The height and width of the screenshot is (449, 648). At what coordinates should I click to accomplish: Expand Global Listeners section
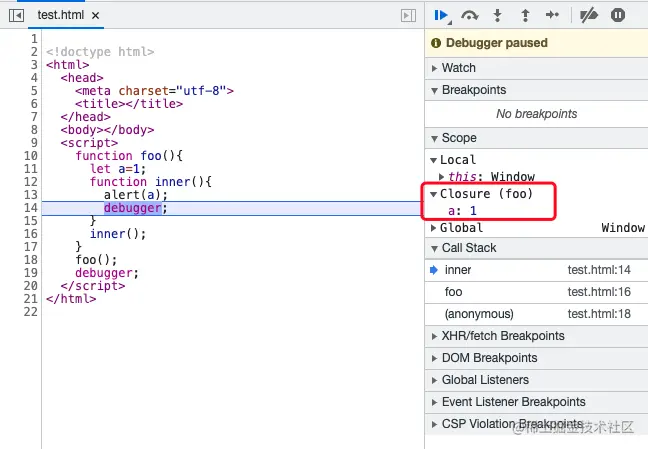click(536, 380)
